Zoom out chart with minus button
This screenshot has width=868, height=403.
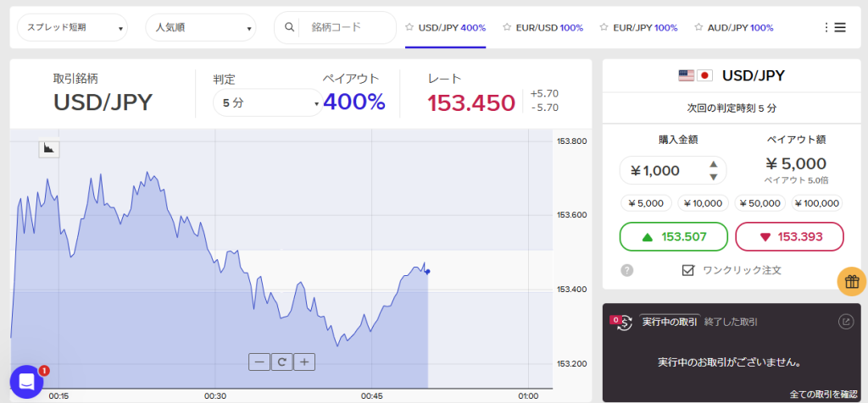tap(259, 362)
